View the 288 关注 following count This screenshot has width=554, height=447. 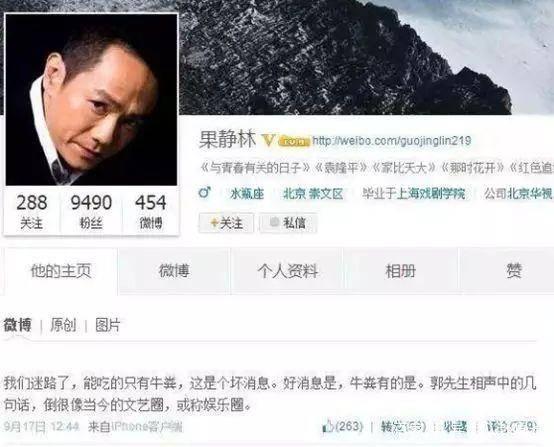32,212
